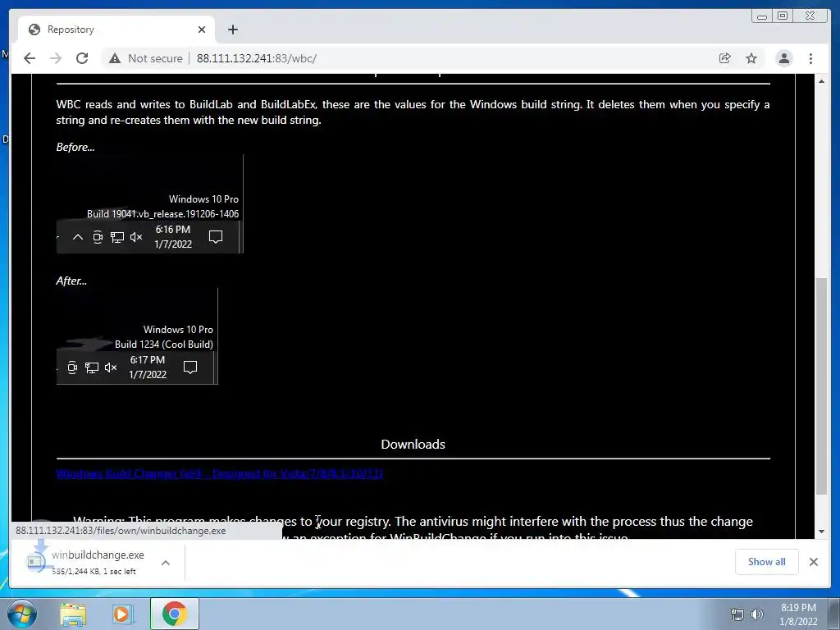Expand the winbuildchange.exe download options arrow
Screen dimensions: 840x630
[x=166, y=563]
